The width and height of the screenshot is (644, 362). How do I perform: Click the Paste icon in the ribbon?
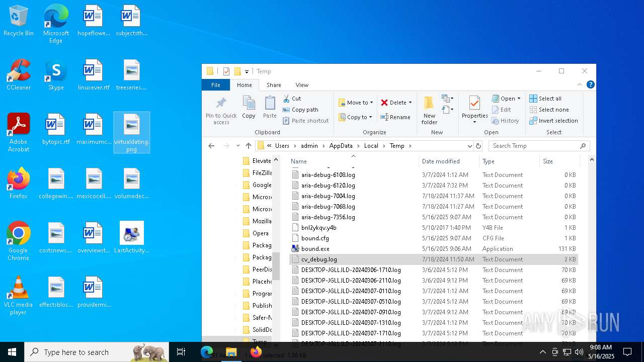(270, 108)
